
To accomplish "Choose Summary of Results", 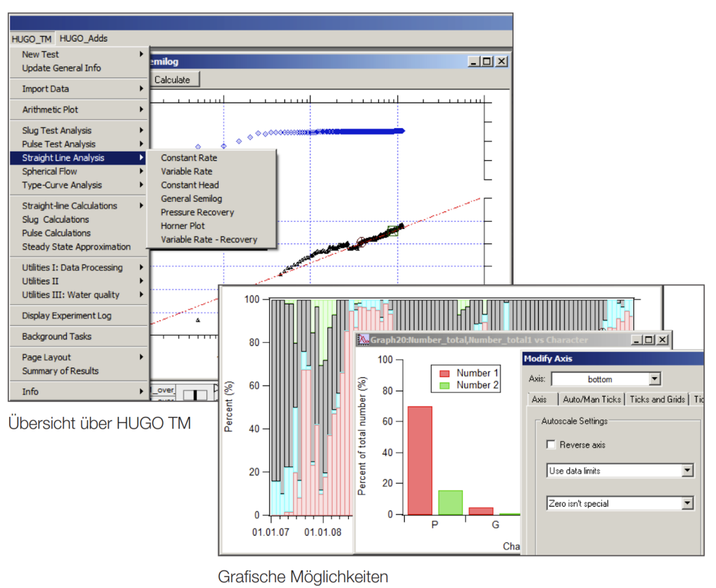I will tap(79, 371).
